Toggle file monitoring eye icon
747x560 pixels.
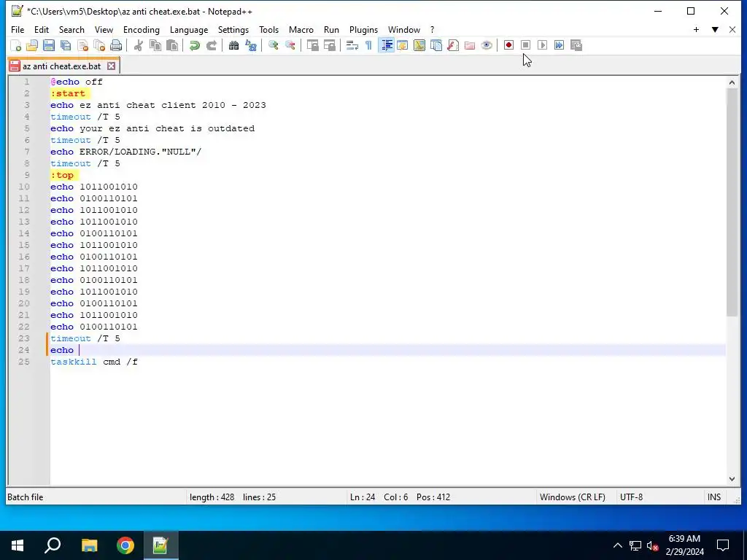click(487, 45)
